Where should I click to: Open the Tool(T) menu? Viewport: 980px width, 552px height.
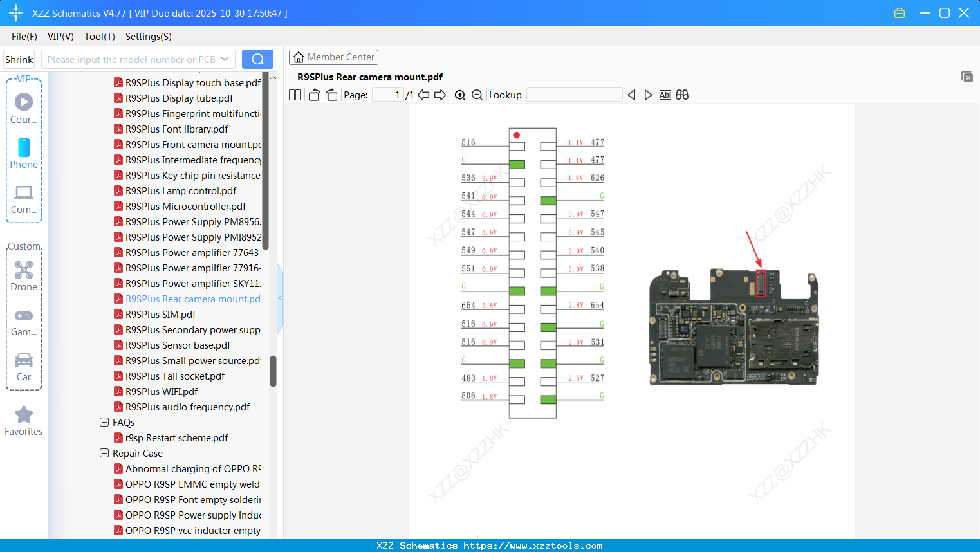[x=99, y=37]
